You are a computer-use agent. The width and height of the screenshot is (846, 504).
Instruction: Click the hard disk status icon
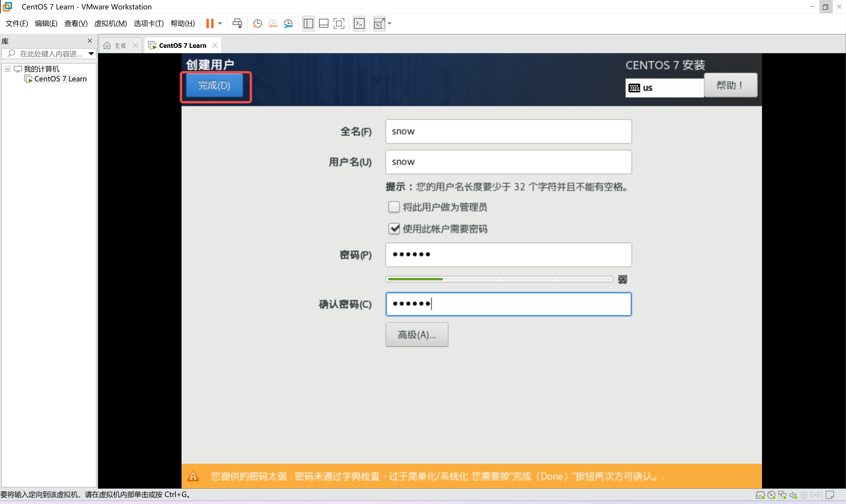tap(760, 495)
